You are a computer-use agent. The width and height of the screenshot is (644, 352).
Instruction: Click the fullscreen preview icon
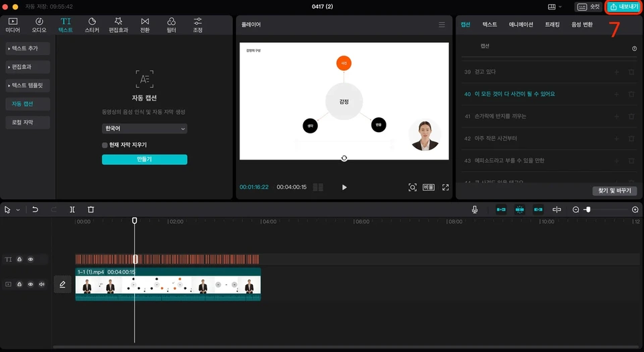(445, 187)
